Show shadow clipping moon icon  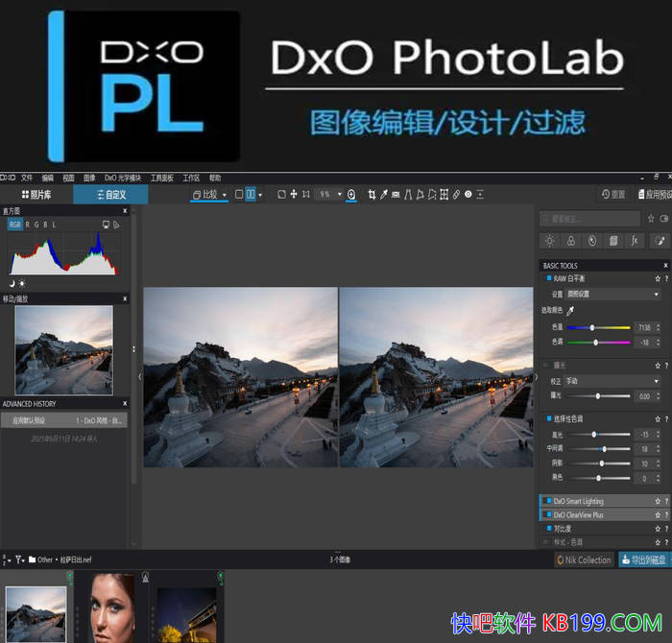pos(12,283)
